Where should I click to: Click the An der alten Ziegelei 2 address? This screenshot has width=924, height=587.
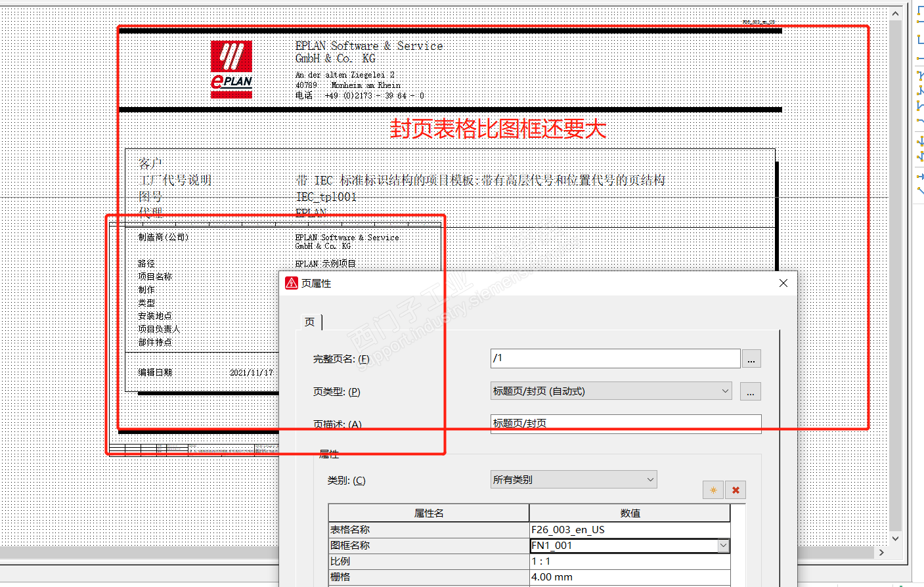(x=345, y=75)
